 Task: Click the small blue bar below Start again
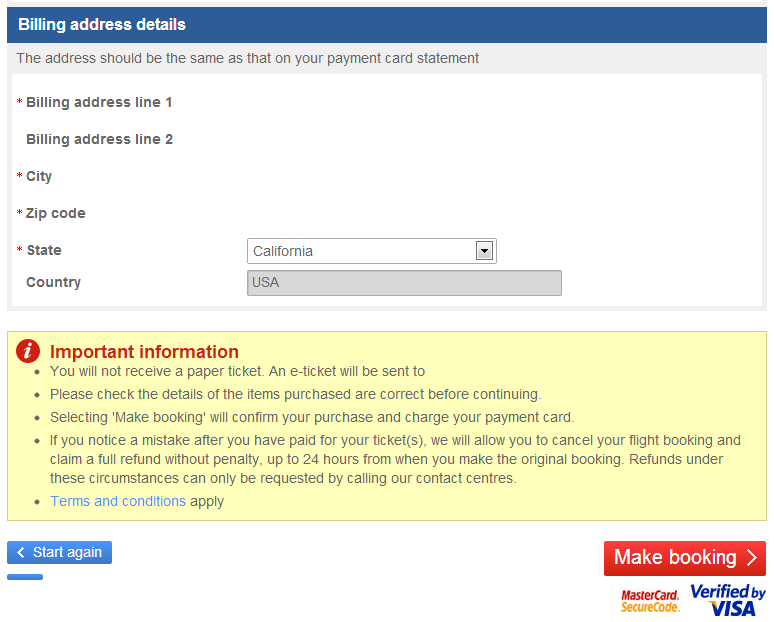pyautogui.click(x=25, y=577)
